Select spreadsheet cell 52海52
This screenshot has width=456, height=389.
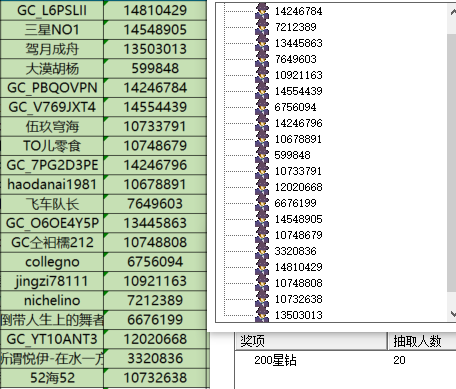point(52,378)
